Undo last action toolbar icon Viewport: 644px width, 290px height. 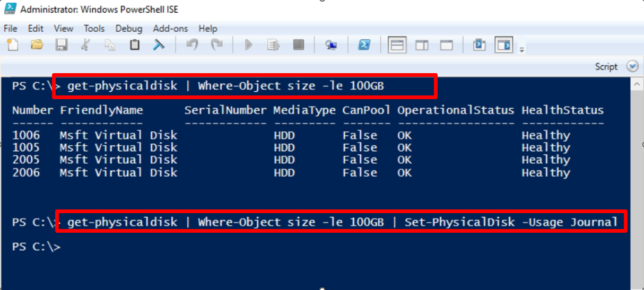tap(192, 45)
